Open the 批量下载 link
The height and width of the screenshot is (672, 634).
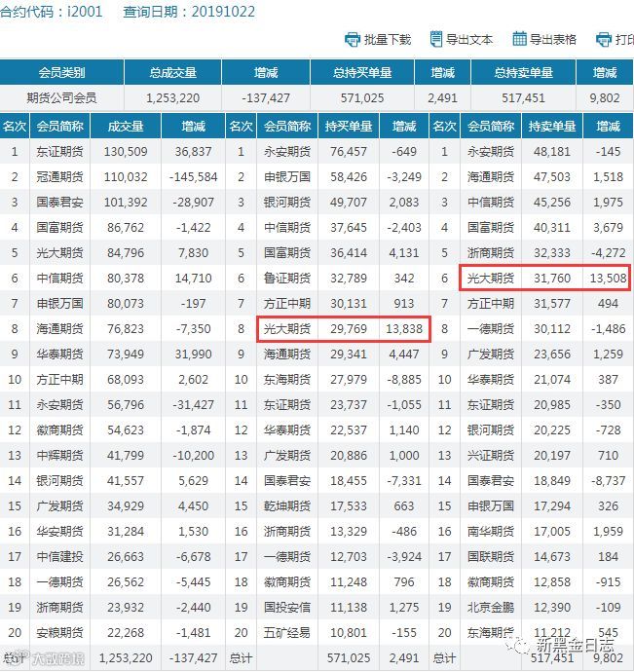(388, 40)
